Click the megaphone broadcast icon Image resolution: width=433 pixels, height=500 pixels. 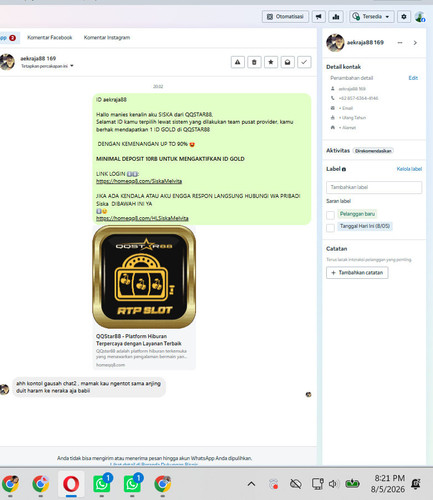coord(319,16)
